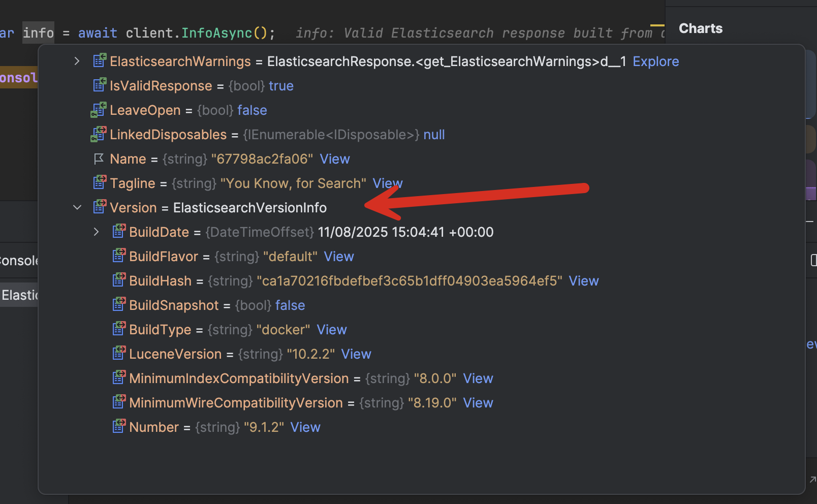Click the field icon beside IsValidResponse
The image size is (817, 504).
99,85
